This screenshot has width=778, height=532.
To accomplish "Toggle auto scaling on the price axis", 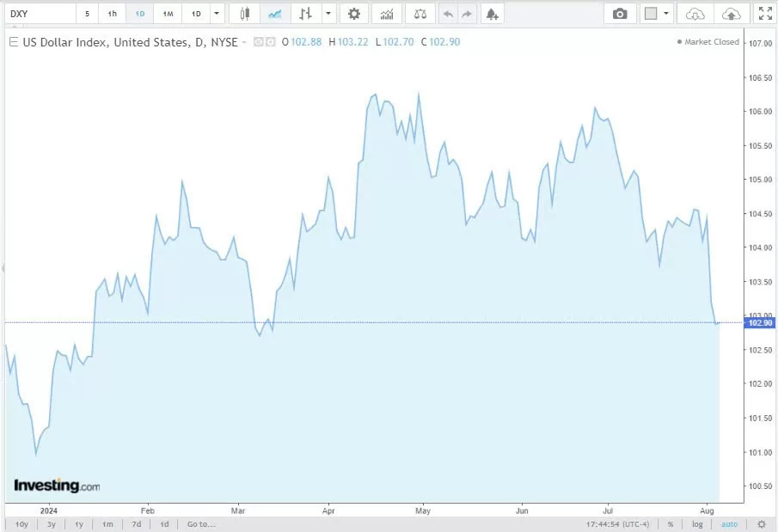I will coord(729,523).
